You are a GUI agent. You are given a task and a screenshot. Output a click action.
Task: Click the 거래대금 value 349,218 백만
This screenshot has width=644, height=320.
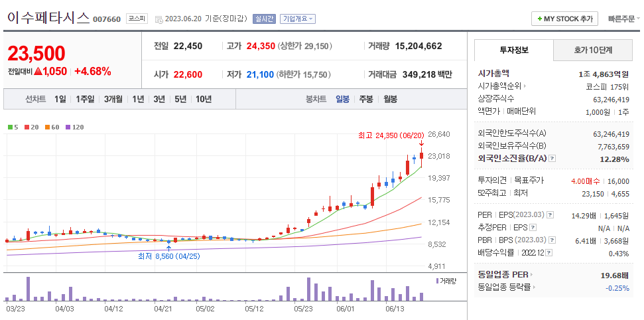point(426,74)
